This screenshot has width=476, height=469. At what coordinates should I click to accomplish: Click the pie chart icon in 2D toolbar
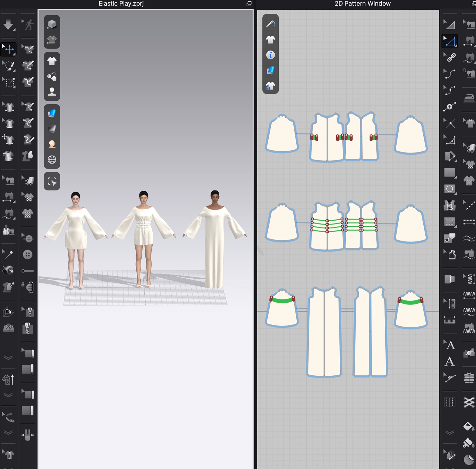(x=469, y=459)
